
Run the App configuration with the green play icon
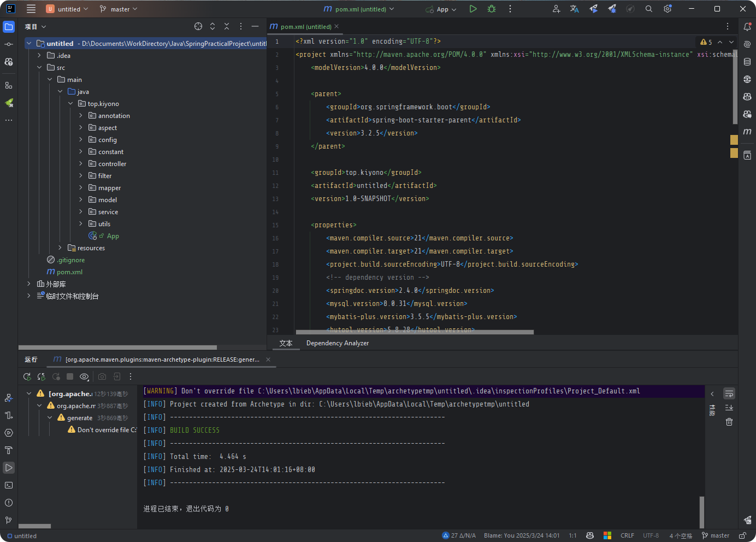pos(473,9)
